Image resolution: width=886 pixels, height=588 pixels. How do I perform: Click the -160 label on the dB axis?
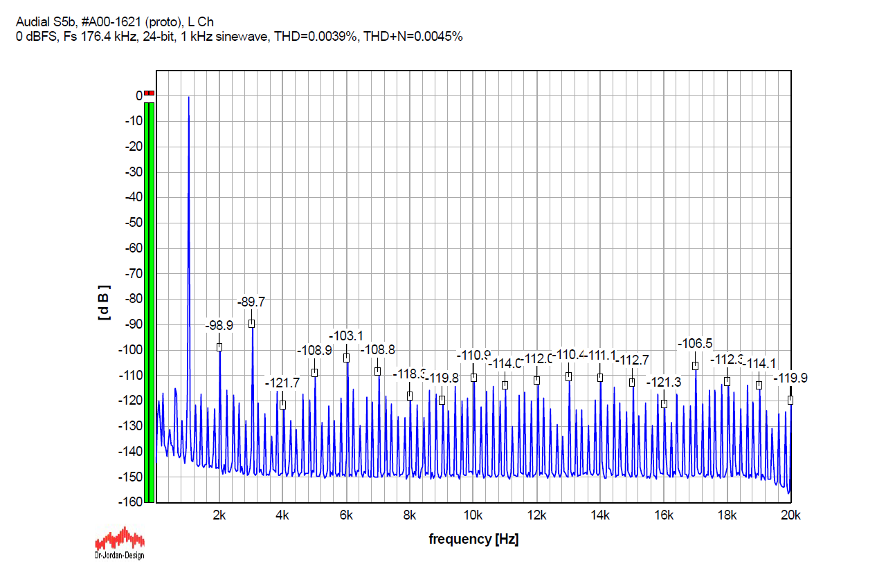[x=130, y=502]
